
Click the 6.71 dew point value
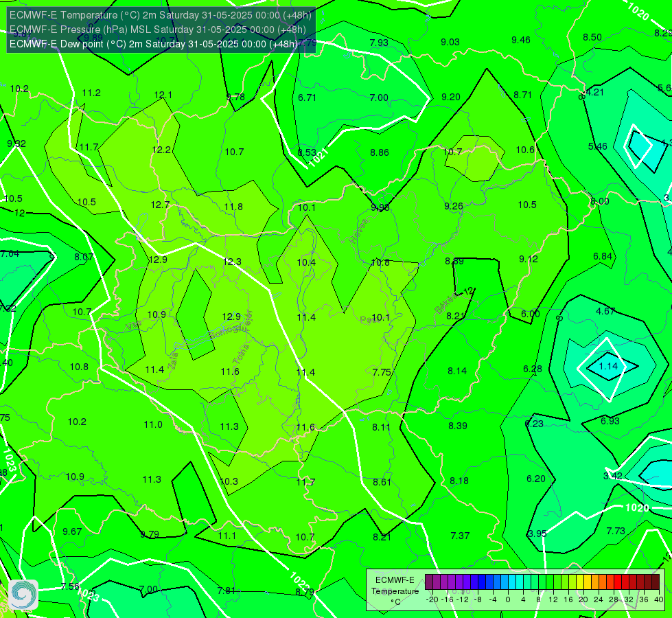tap(307, 98)
